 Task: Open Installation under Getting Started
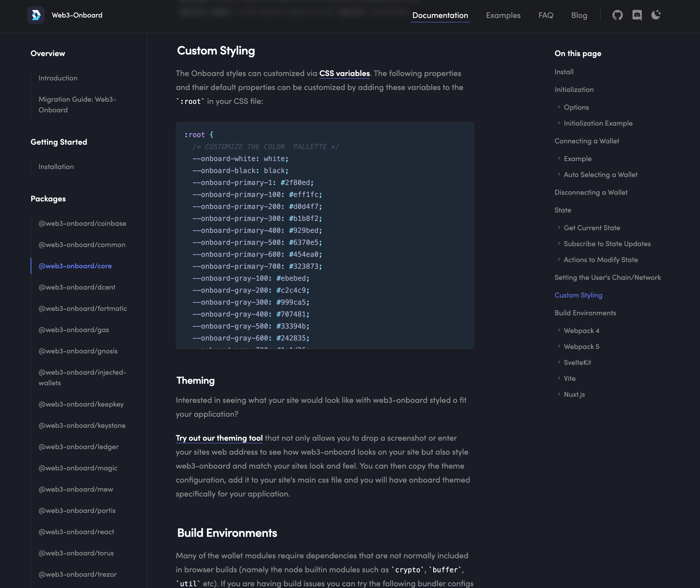56,167
